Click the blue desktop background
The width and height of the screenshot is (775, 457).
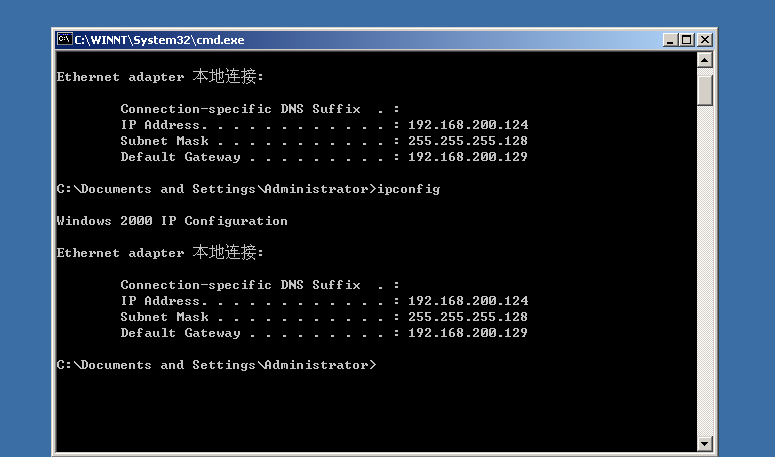pos(745,200)
